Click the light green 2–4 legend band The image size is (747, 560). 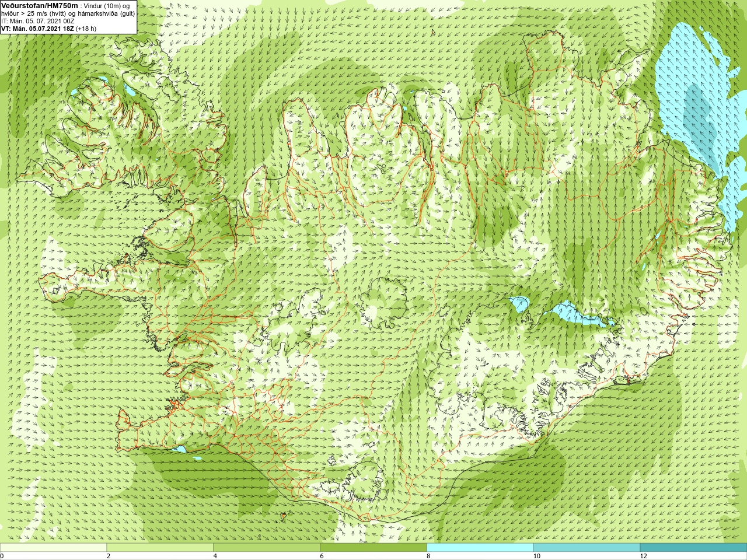[160, 548]
